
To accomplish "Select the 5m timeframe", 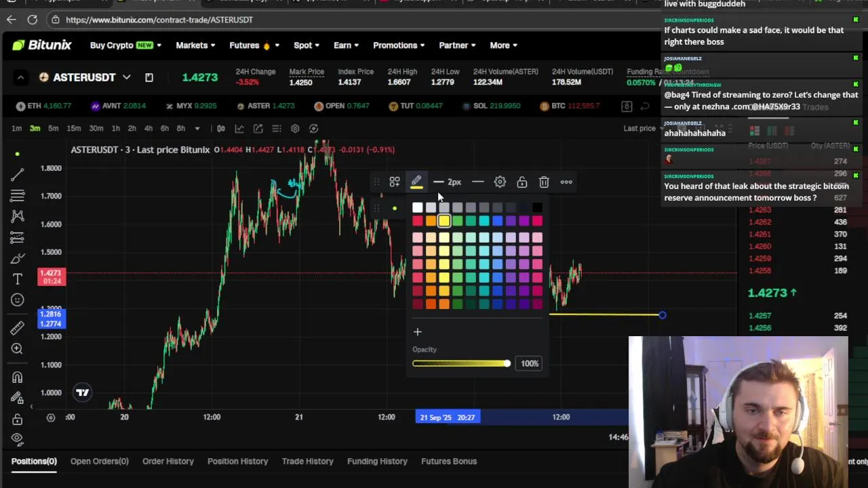I will (53, 128).
